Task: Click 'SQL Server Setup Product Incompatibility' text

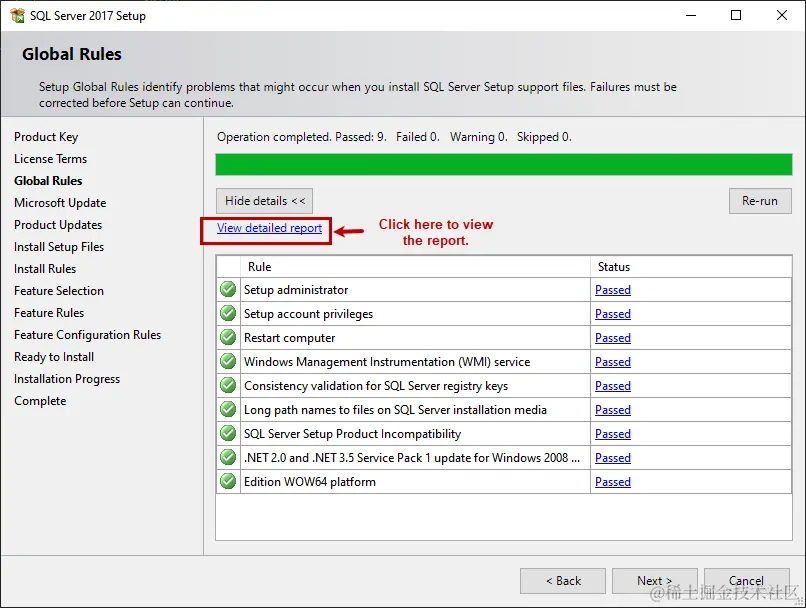Action: click(352, 434)
